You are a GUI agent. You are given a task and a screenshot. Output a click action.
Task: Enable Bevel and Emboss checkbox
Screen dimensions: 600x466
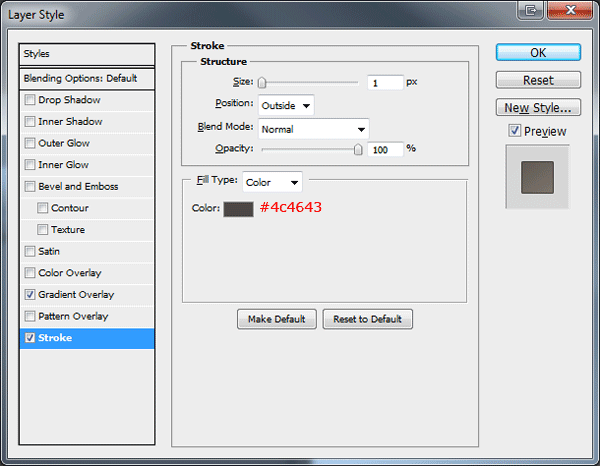coord(30,186)
